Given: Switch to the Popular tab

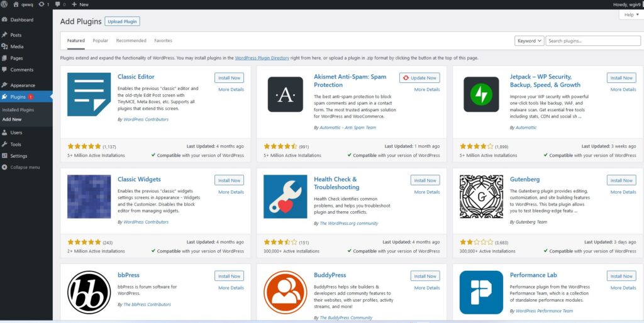Looking at the screenshot, I should point(100,41).
